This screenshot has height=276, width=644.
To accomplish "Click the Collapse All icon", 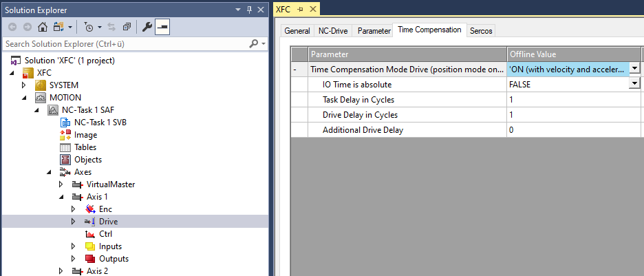I will (x=127, y=27).
